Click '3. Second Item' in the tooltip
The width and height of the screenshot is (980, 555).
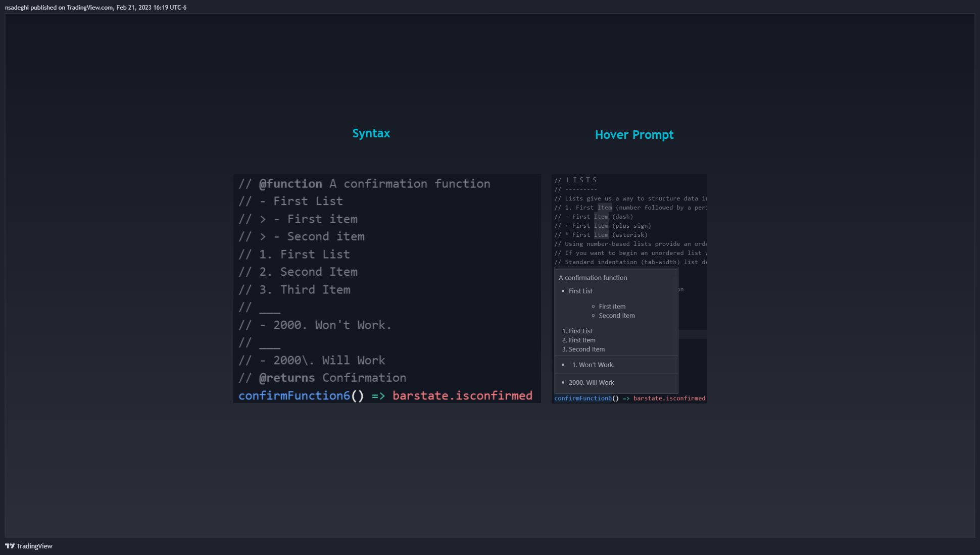coord(583,349)
